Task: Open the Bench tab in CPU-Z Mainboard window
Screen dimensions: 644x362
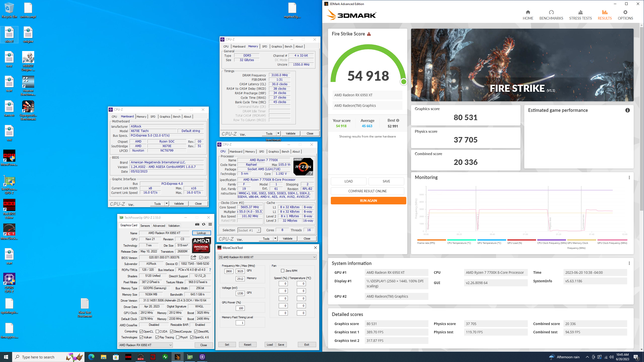Action: tap(177, 117)
